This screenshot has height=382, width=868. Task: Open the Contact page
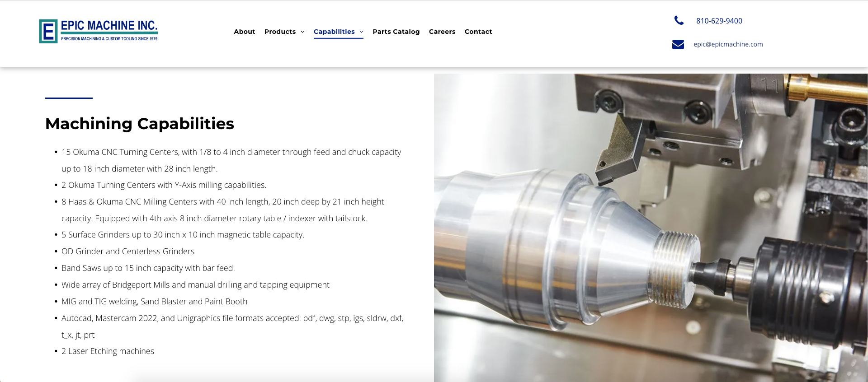click(478, 32)
